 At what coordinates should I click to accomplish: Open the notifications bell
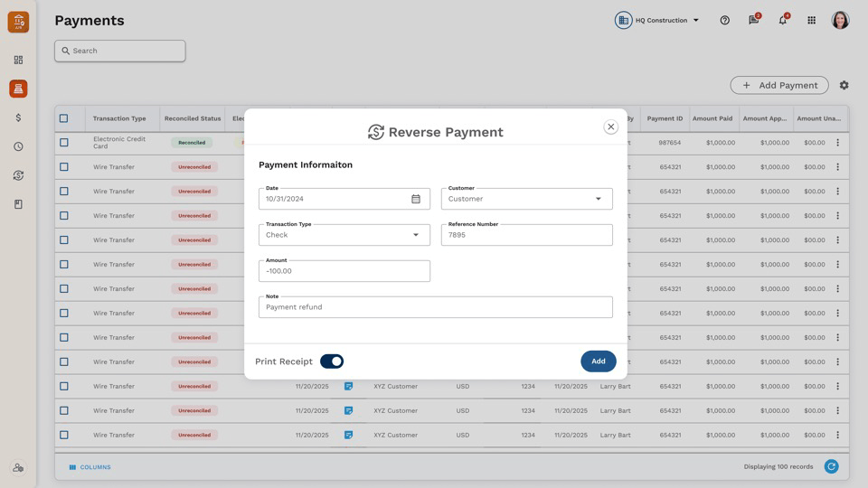point(783,20)
